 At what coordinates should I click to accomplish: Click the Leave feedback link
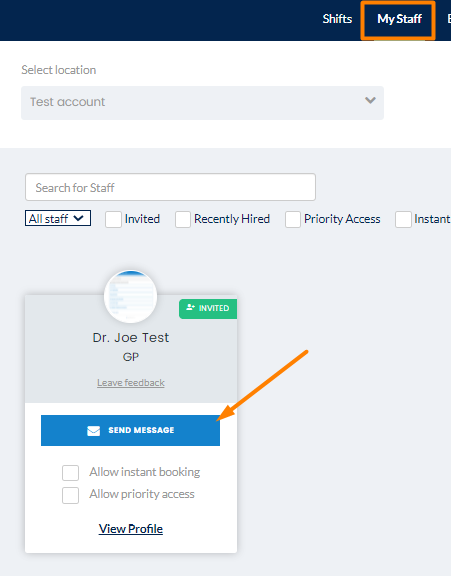click(x=131, y=383)
